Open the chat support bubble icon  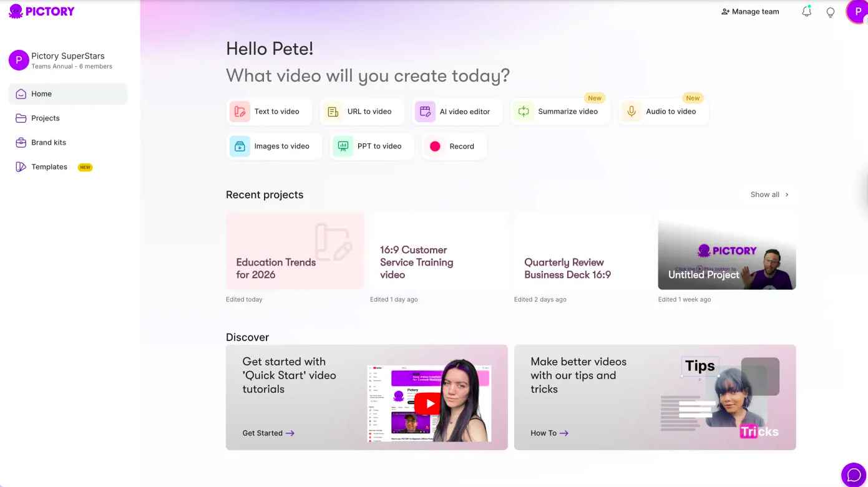click(854, 475)
